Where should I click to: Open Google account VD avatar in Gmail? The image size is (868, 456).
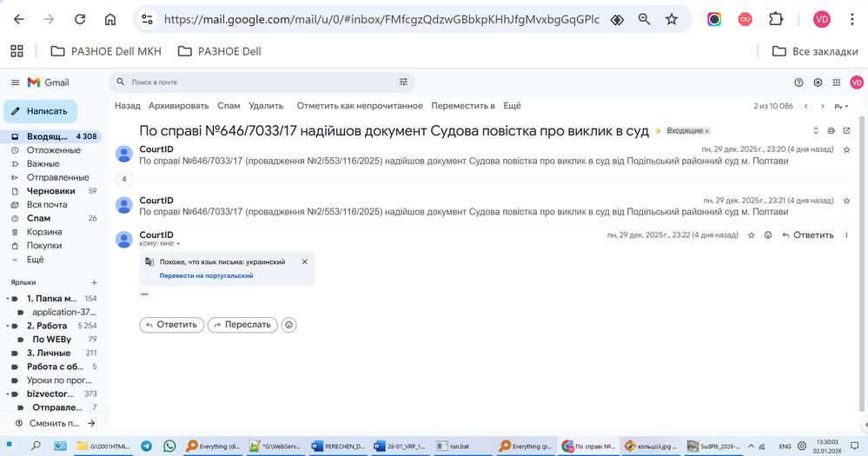[x=857, y=83]
